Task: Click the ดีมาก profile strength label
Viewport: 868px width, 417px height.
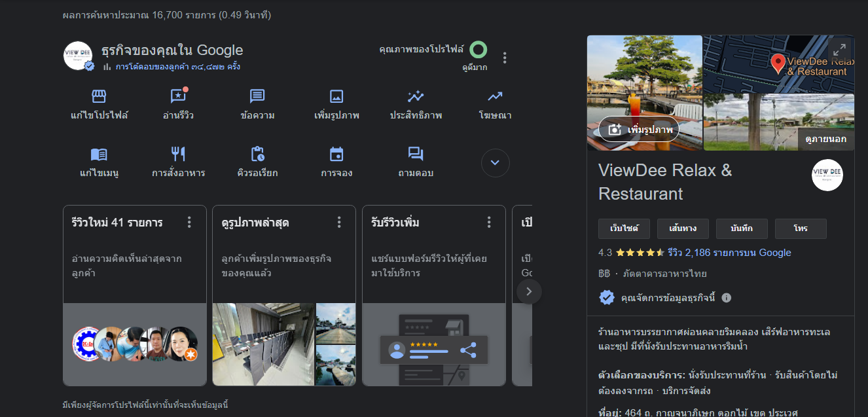Action: tap(475, 67)
